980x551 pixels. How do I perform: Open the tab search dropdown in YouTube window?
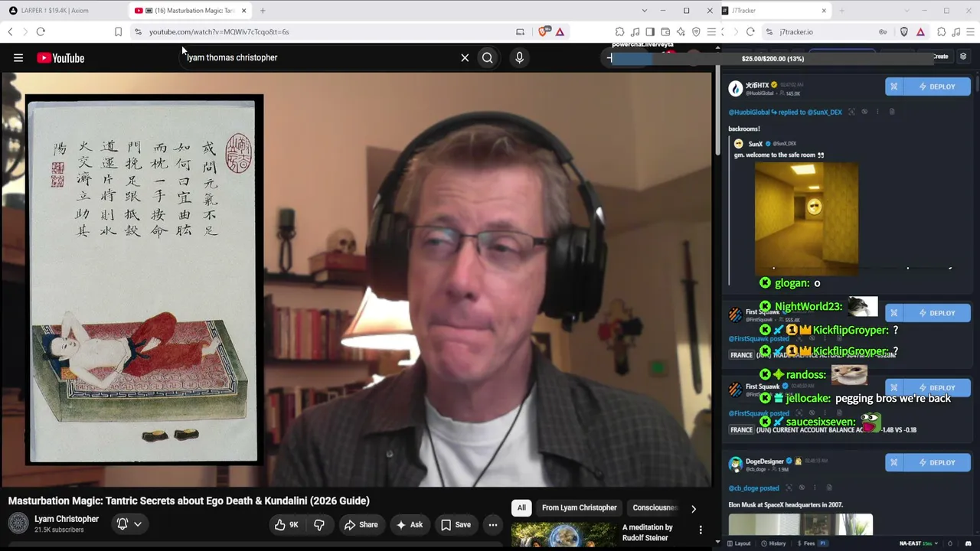coord(644,11)
